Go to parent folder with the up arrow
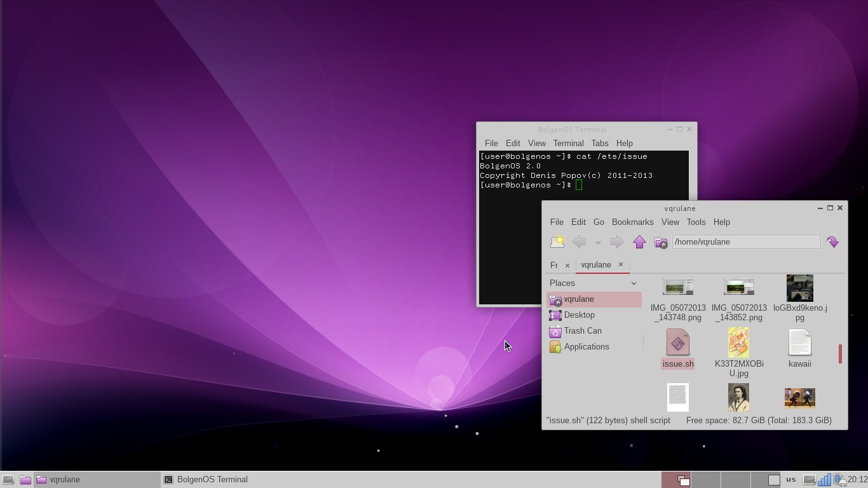 (639, 242)
